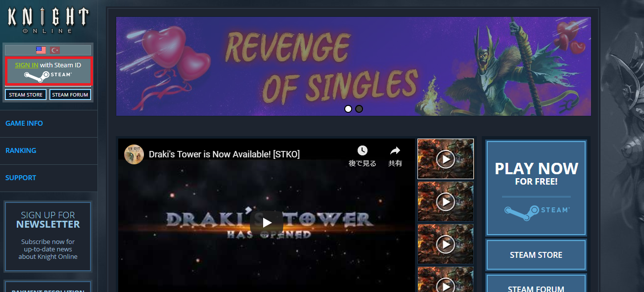Select the Turkish flag language icon

click(x=55, y=50)
